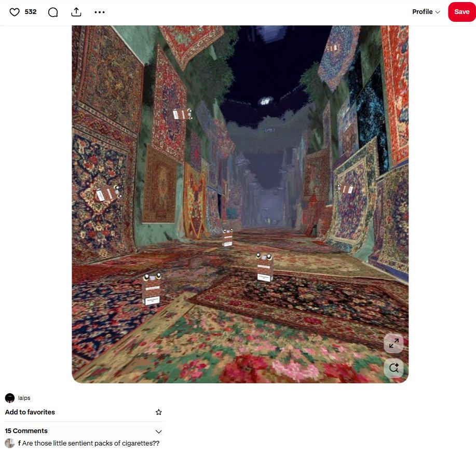Click the 15 Comments heading
Screen dimensions: 476x458
[26, 431]
